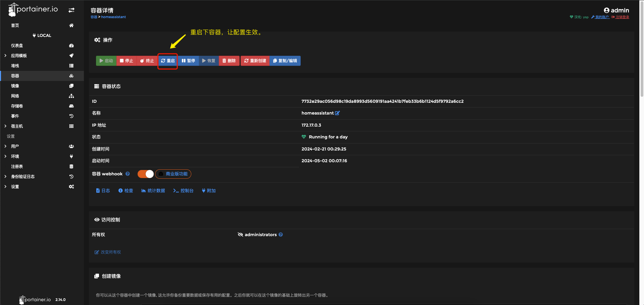The height and width of the screenshot is (305, 644).
Task: Click the gears icon for 设置
Action: [71, 187]
